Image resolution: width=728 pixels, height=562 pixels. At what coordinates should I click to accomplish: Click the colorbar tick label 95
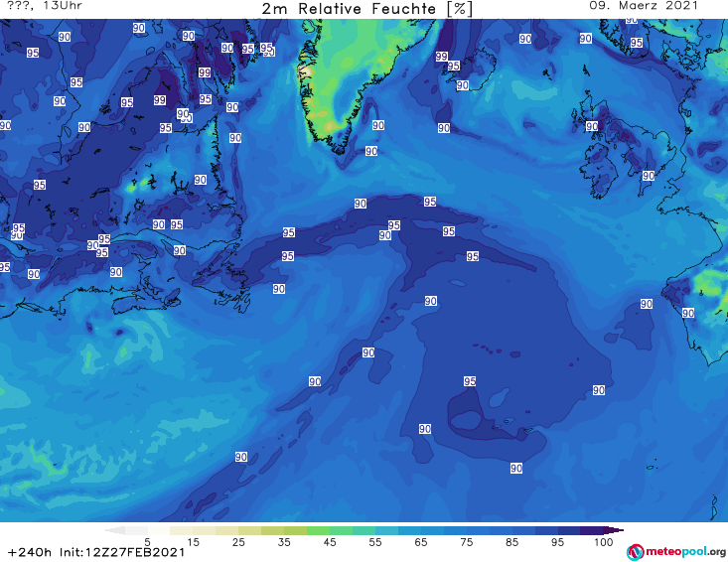pyautogui.click(x=557, y=542)
